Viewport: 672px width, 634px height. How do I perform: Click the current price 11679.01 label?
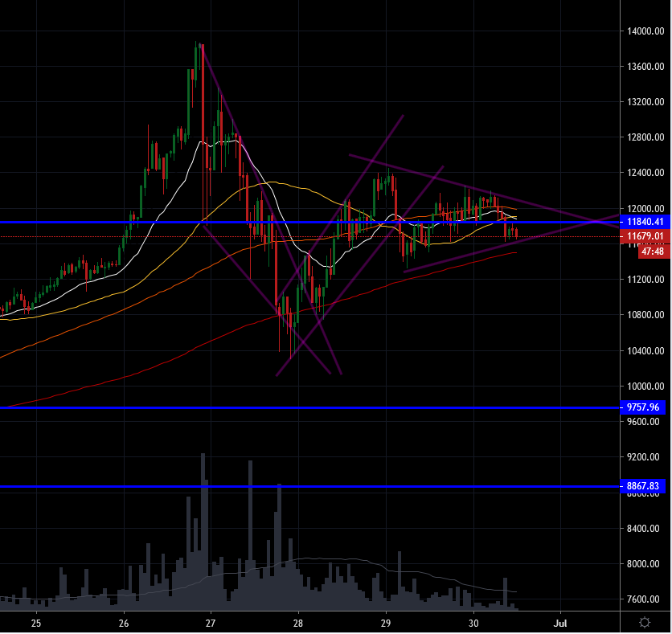[x=645, y=236]
